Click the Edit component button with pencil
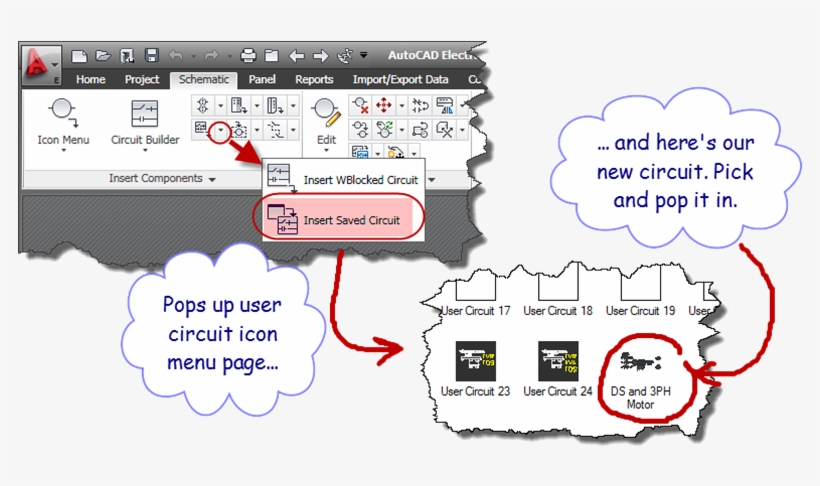This screenshot has width=820, height=486. (x=326, y=121)
